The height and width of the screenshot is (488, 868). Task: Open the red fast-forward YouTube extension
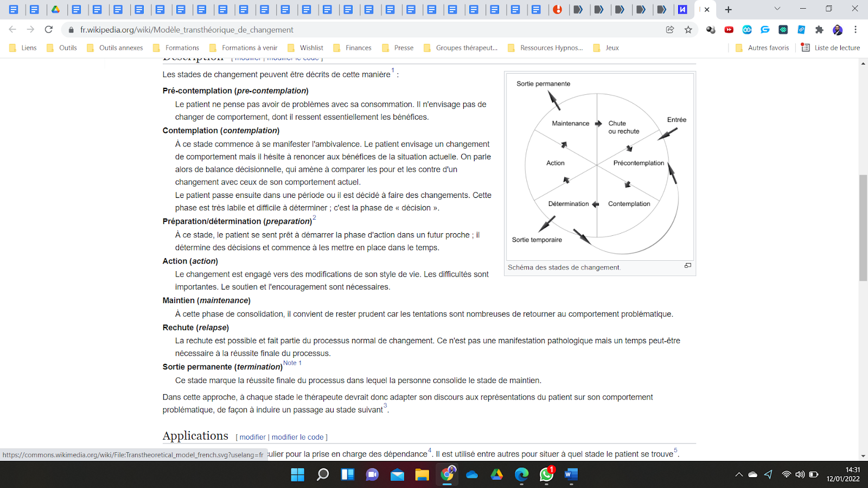click(x=729, y=30)
